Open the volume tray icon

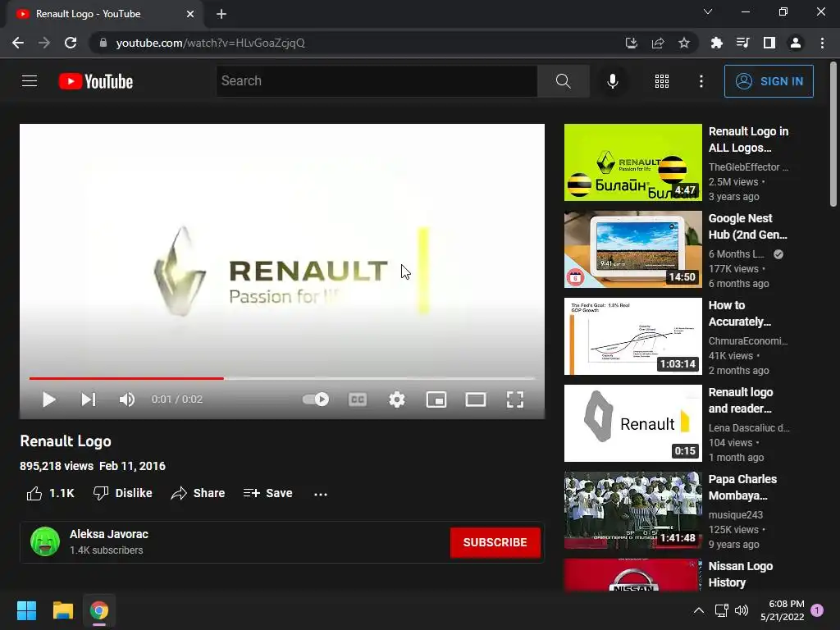tap(742, 610)
